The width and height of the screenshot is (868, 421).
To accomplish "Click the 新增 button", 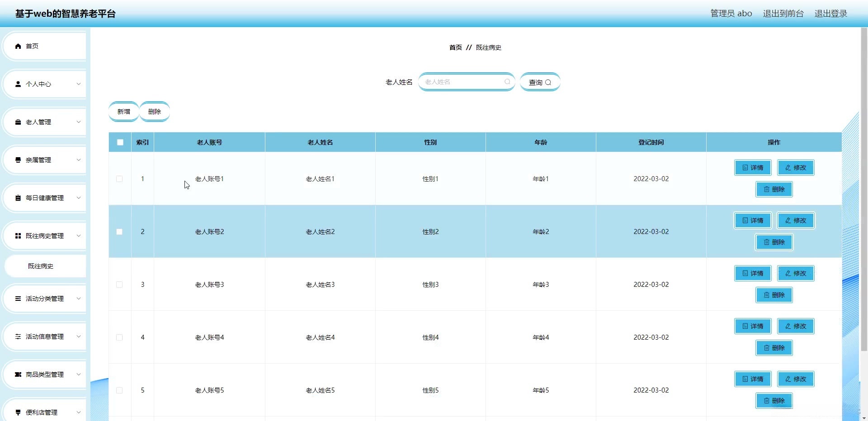I will [x=124, y=112].
